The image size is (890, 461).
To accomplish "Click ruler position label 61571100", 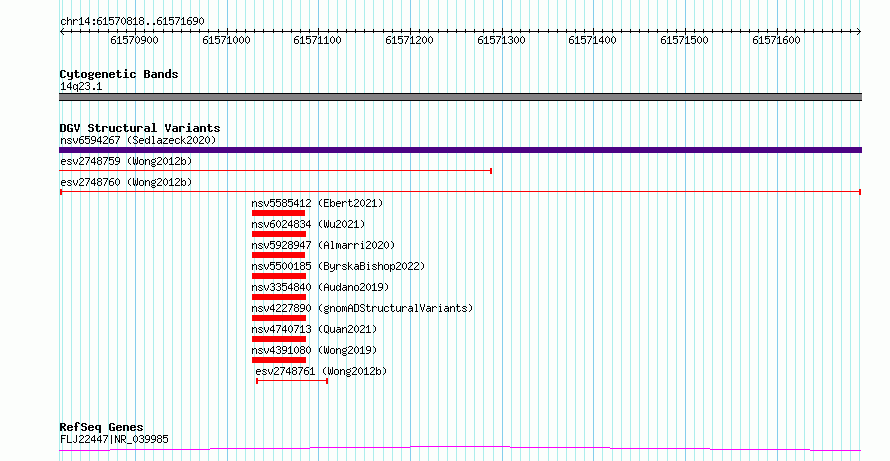I will point(318,40).
